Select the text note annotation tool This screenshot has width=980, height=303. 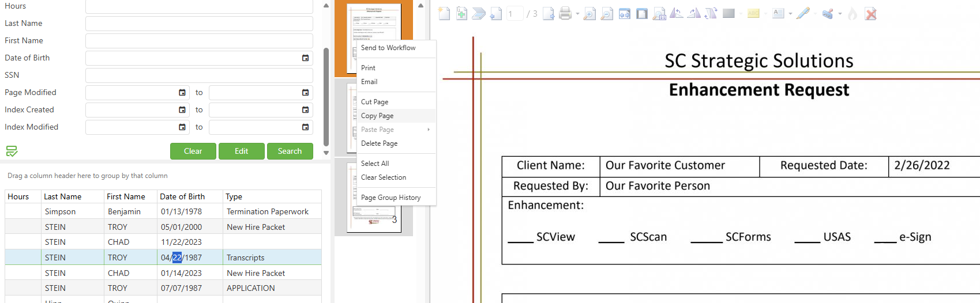[x=778, y=14]
